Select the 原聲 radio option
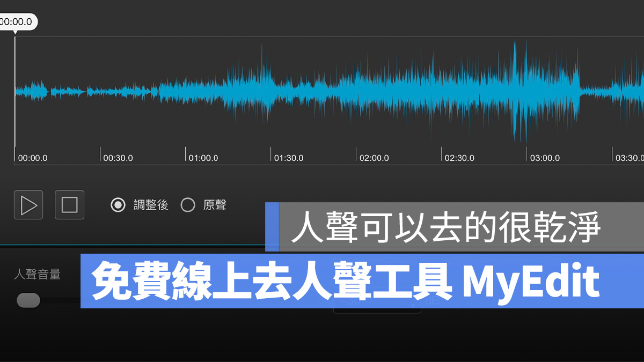 pyautogui.click(x=188, y=205)
